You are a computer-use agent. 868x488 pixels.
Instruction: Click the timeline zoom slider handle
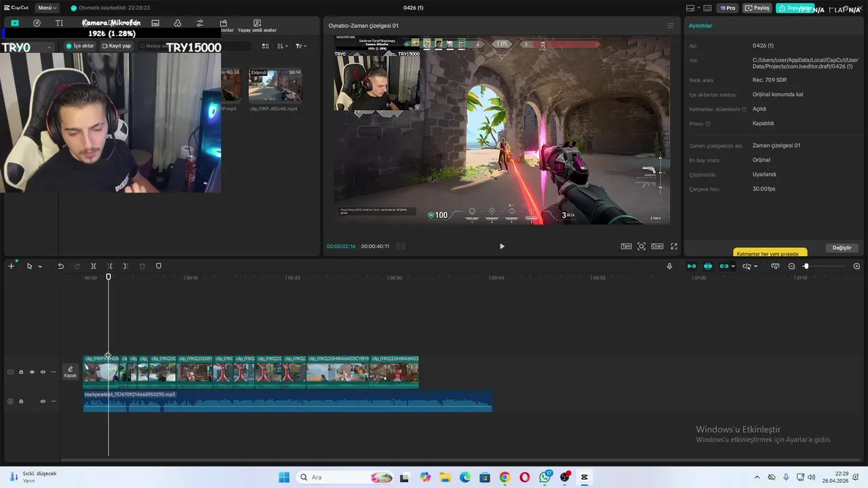[806, 266]
